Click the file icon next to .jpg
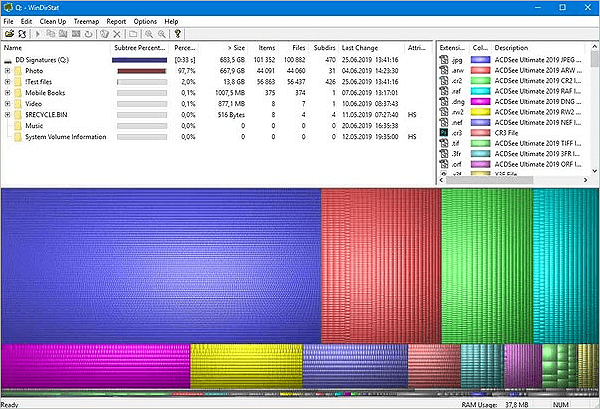 [444, 59]
